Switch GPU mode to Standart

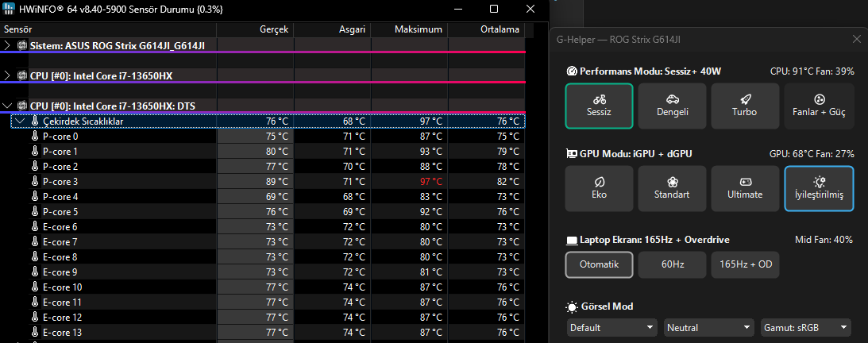pos(672,188)
